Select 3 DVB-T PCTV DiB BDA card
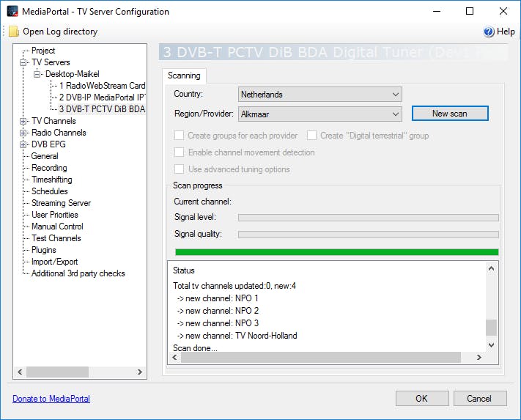Image resolution: width=521 pixels, height=420 pixels. point(102,109)
